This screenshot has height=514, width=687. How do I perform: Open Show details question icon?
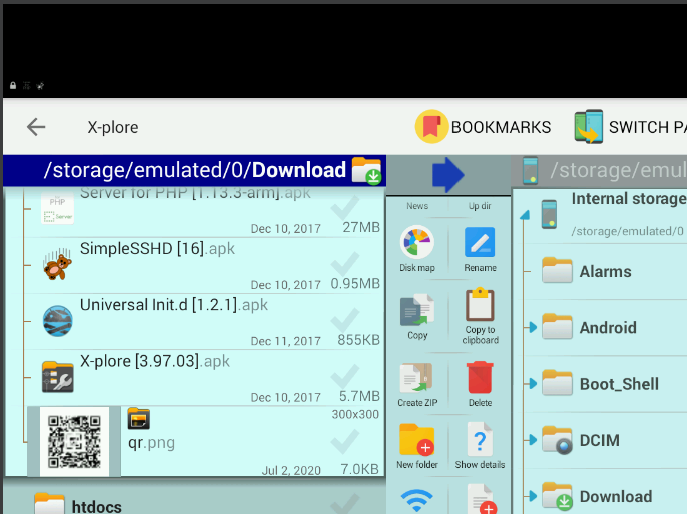point(480,440)
